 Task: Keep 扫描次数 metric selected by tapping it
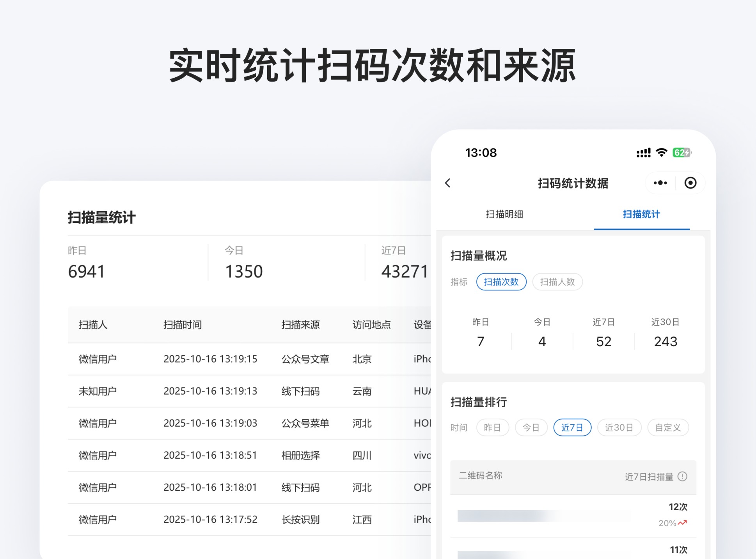pos(501,282)
